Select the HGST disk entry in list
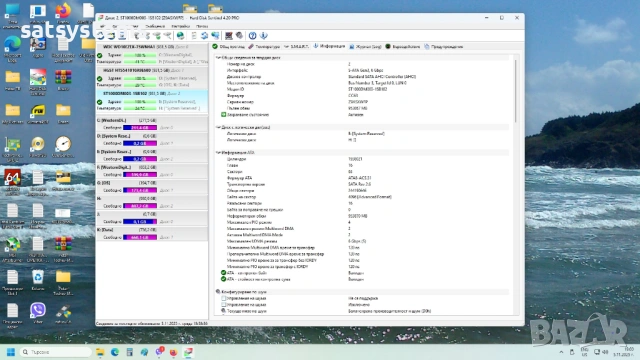640x360 pixels. coord(152,78)
